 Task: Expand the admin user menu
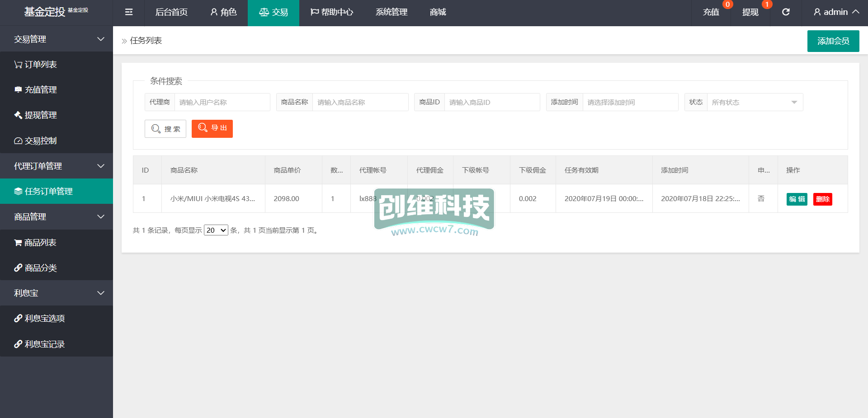[836, 12]
